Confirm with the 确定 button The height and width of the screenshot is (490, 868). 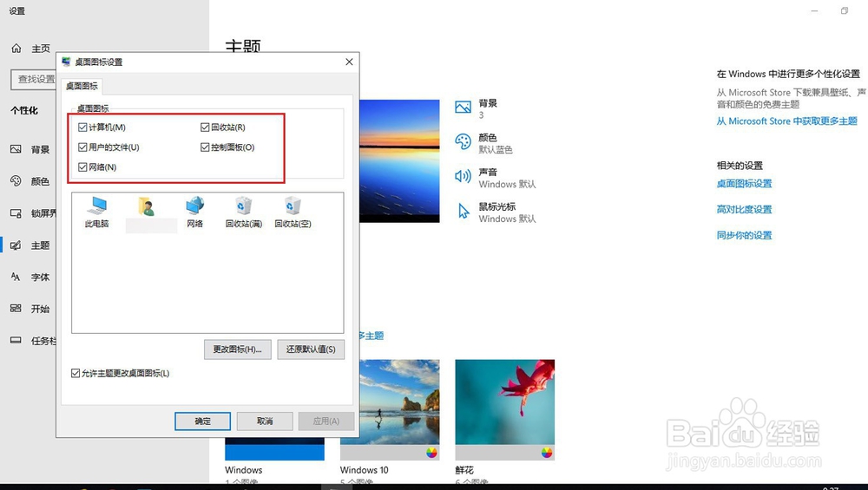[x=202, y=421]
